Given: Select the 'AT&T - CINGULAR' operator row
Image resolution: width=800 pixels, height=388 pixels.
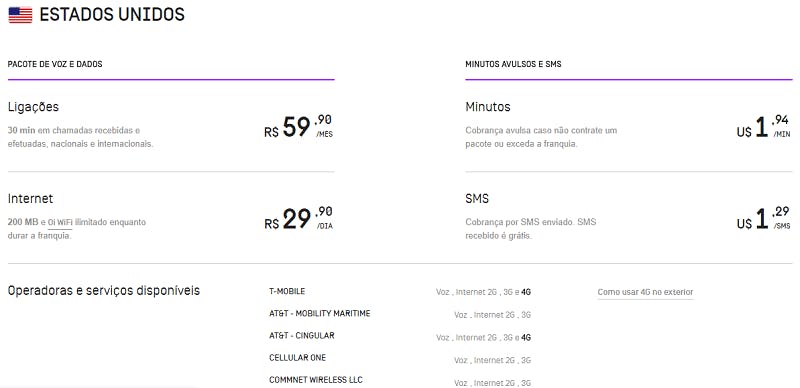Looking at the screenshot, I should point(302,335).
